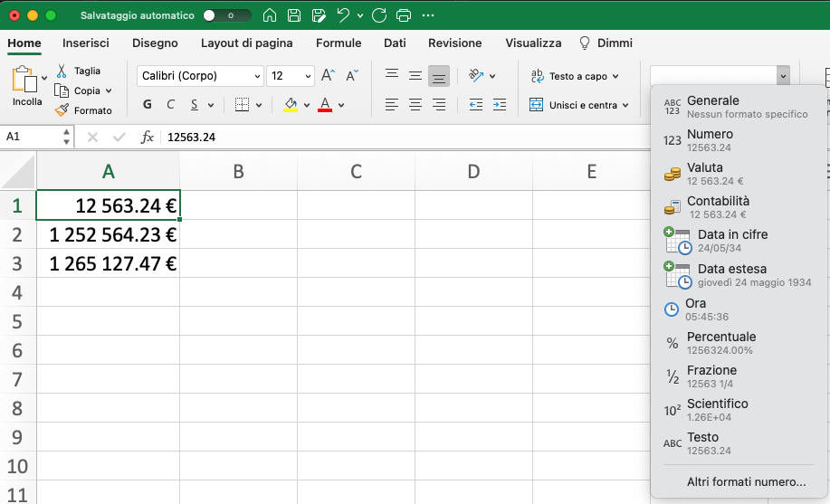Open the Revisione tab
Image resolution: width=830 pixels, height=504 pixels.
click(x=455, y=43)
